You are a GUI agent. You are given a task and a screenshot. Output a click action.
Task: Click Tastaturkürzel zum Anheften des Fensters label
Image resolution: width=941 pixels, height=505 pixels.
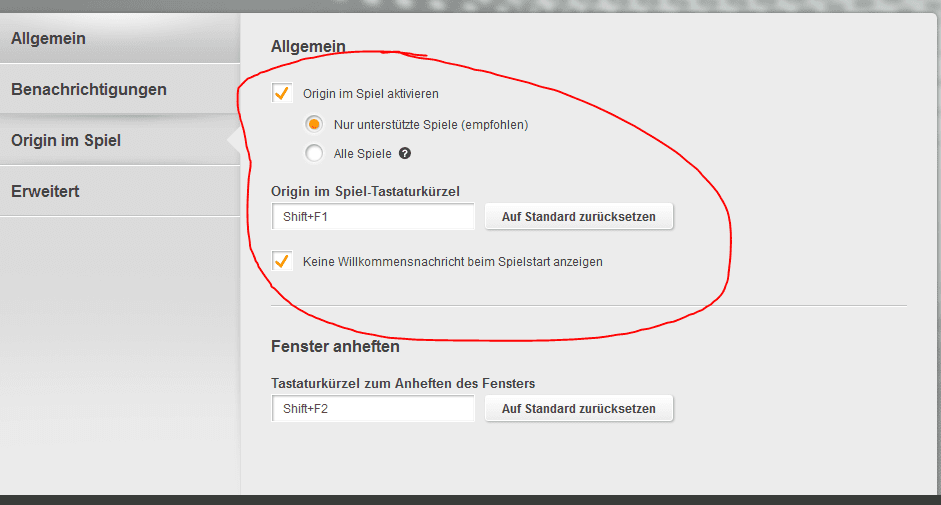click(403, 383)
